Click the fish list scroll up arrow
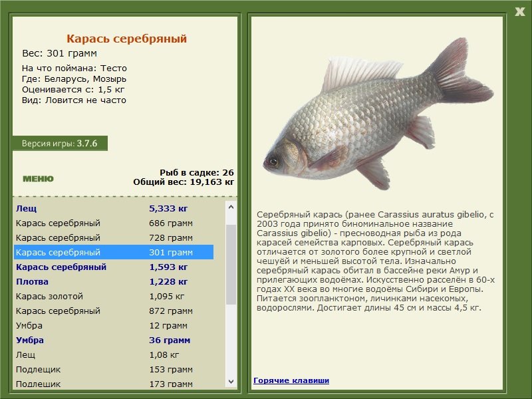Viewport: 532px width, 399px height. click(231, 207)
